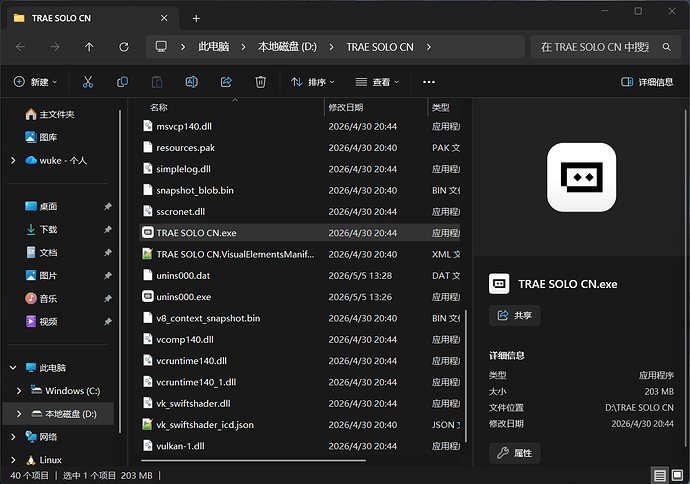Click the pin icon next to 桌面

(107, 206)
